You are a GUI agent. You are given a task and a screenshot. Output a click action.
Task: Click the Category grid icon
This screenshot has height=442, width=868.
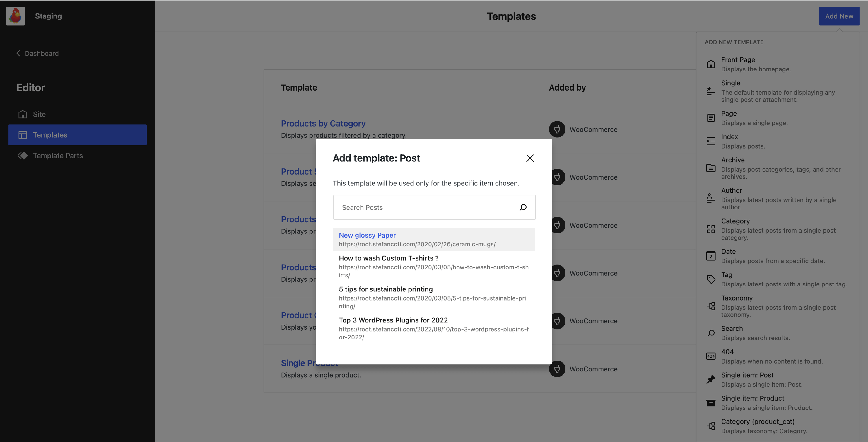click(711, 229)
